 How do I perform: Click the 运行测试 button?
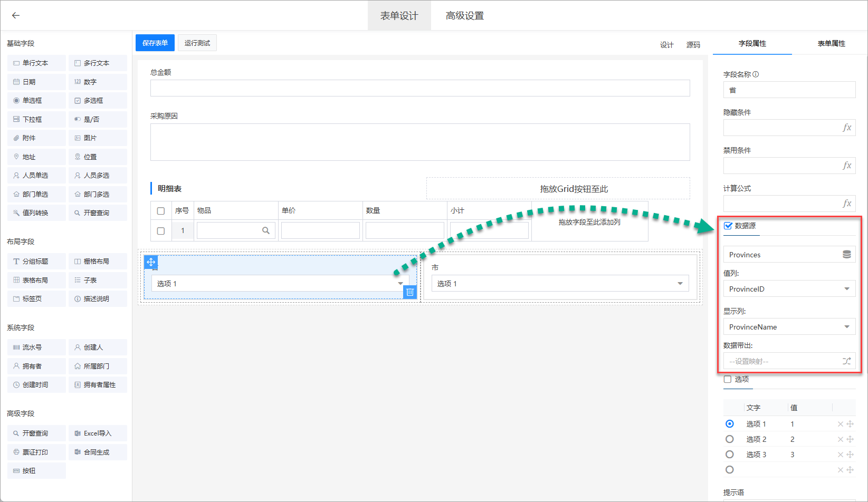[x=197, y=43]
